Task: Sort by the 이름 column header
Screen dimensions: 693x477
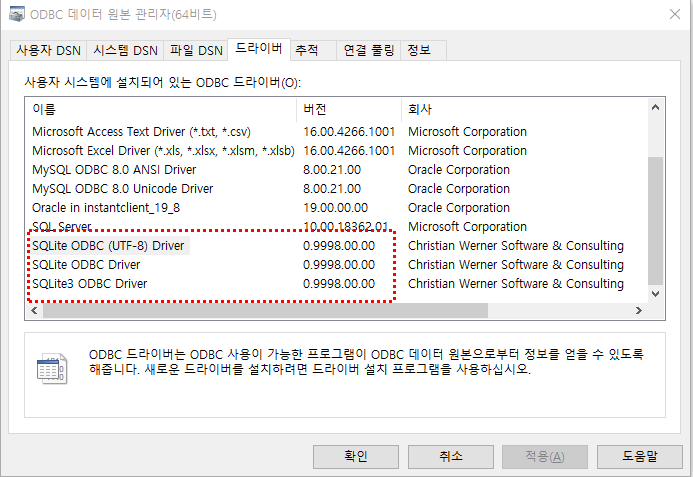Action: click(x=161, y=109)
